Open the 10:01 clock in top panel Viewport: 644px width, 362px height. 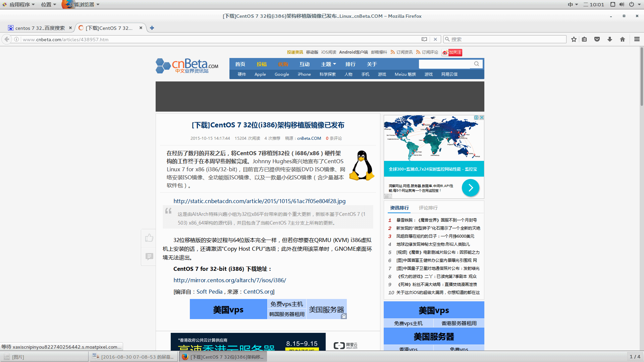(x=594, y=4)
